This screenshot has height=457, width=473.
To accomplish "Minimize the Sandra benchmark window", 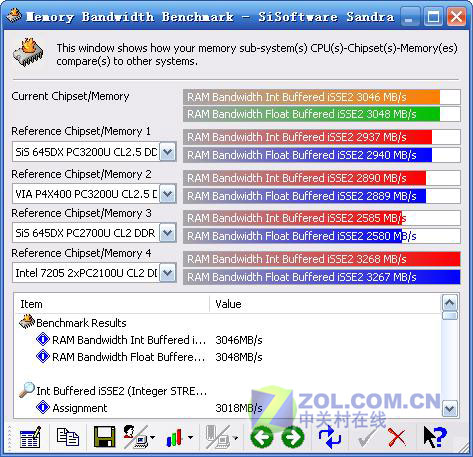I will pos(410,16).
